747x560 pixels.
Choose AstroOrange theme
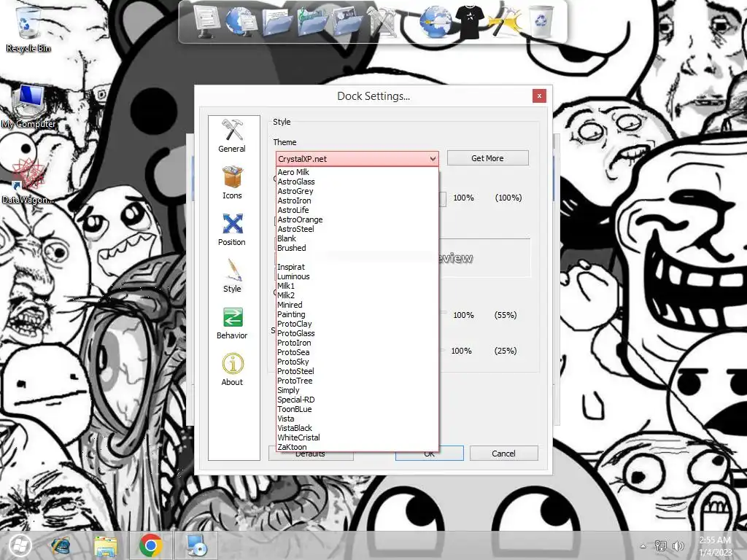pyautogui.click(x=357, y=219)
